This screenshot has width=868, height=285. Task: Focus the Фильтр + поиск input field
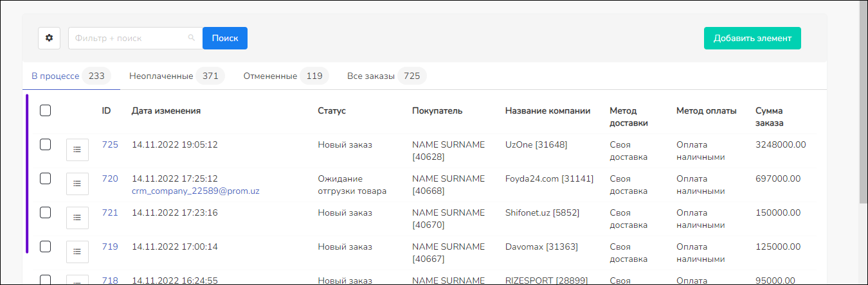pyautogui.click(x=129, y=38)
